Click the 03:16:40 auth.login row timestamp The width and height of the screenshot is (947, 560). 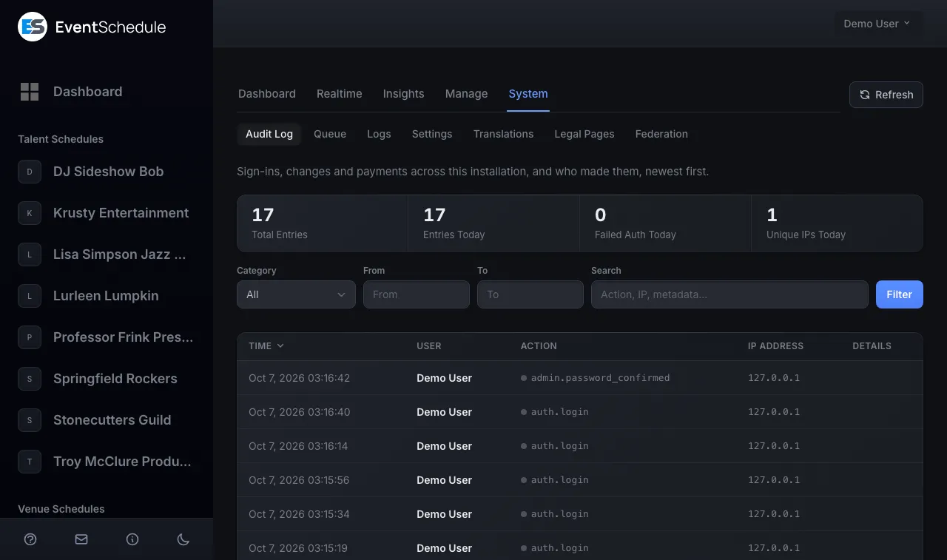point(300,412)
